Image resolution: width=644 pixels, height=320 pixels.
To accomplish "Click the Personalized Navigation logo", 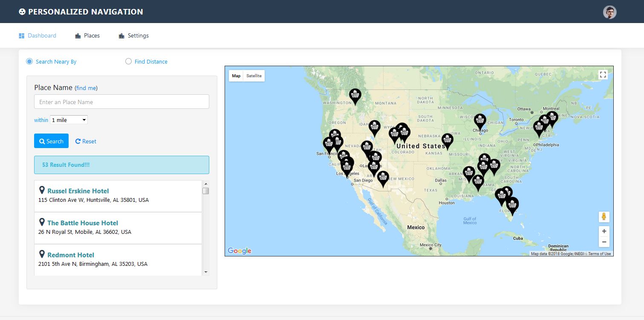I will 81,12.
